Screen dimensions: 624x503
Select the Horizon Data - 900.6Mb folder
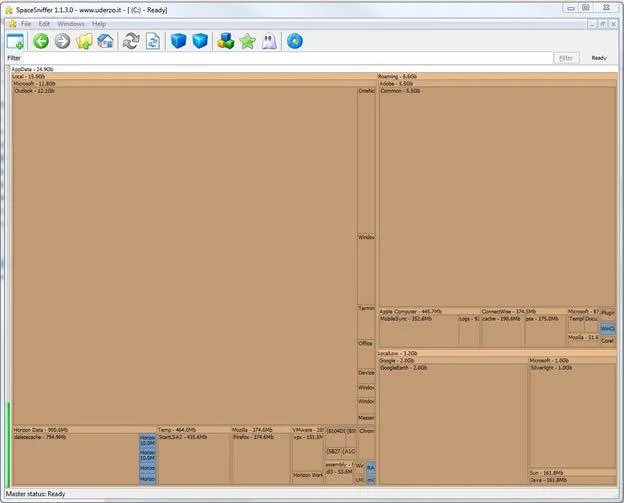click(x=84, y=430)
